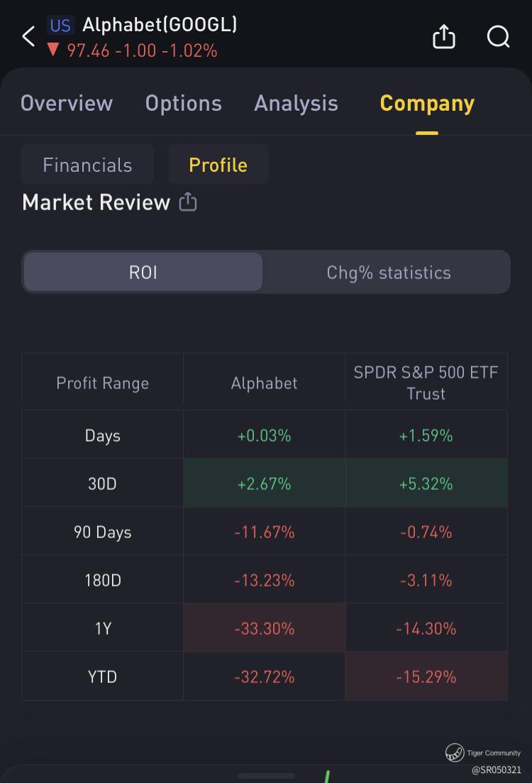The width and height of the screenshot is (532, 783).
Task: Tap the US market badge
Action: click(60, 26)
